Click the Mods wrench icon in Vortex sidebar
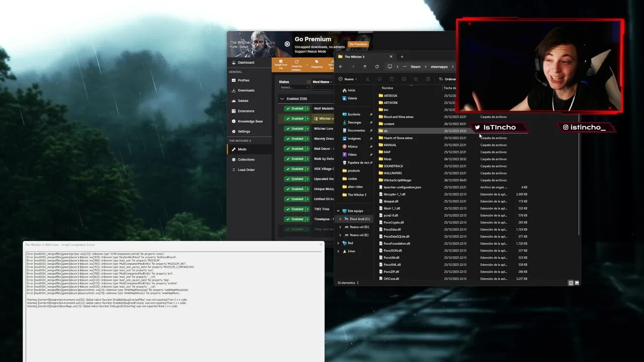644x362 pixels. coord(233,149)
